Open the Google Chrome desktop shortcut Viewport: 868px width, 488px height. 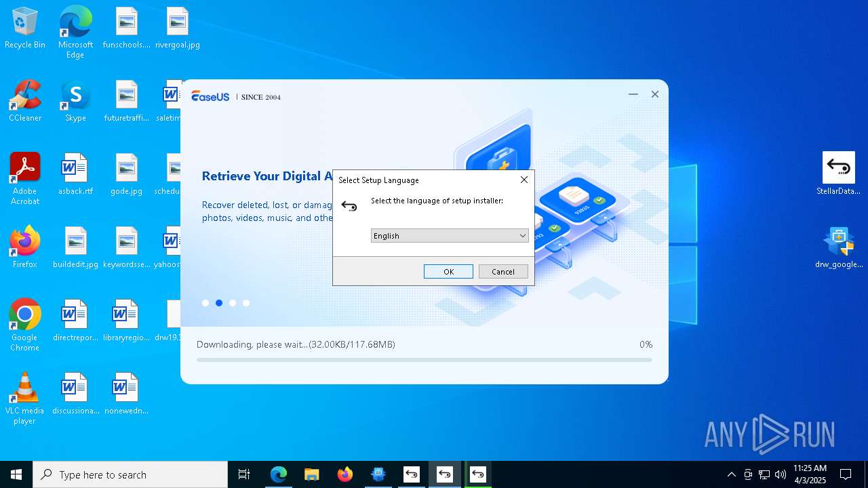25,325
